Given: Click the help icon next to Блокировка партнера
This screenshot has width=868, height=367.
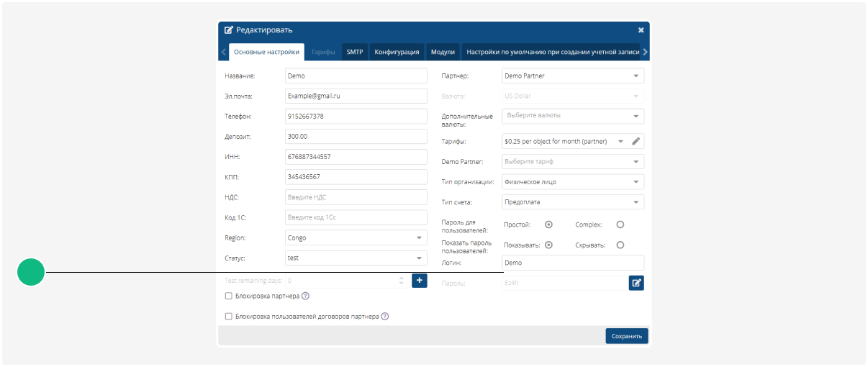Looking at the screenshot, I should (x=305, y=296).
